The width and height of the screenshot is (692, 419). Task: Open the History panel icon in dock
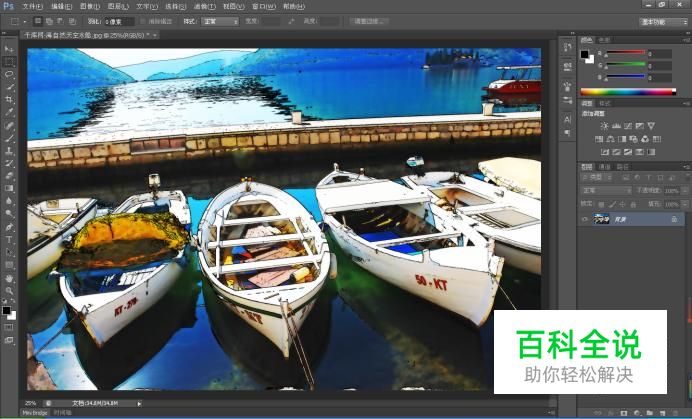(x=568, y=47)
